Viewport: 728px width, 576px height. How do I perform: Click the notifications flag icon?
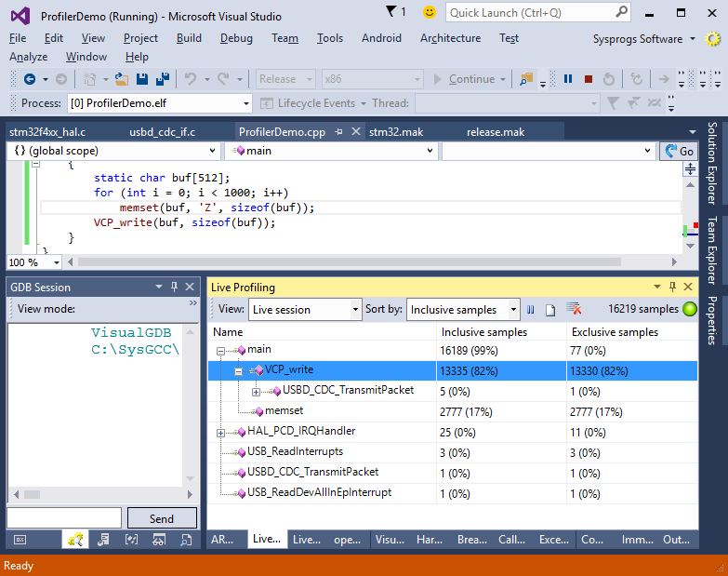tap(391, 12)
